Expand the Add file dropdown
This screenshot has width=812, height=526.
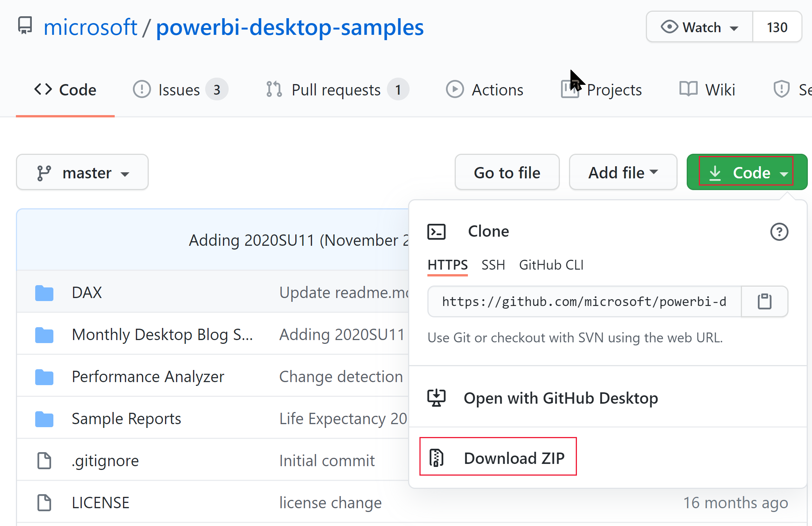(622, 173)
